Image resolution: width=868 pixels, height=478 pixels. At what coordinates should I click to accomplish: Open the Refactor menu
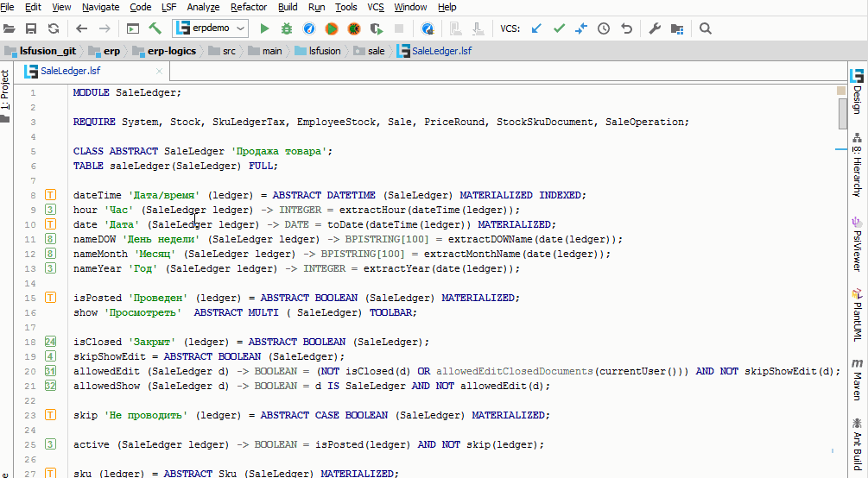249,7
